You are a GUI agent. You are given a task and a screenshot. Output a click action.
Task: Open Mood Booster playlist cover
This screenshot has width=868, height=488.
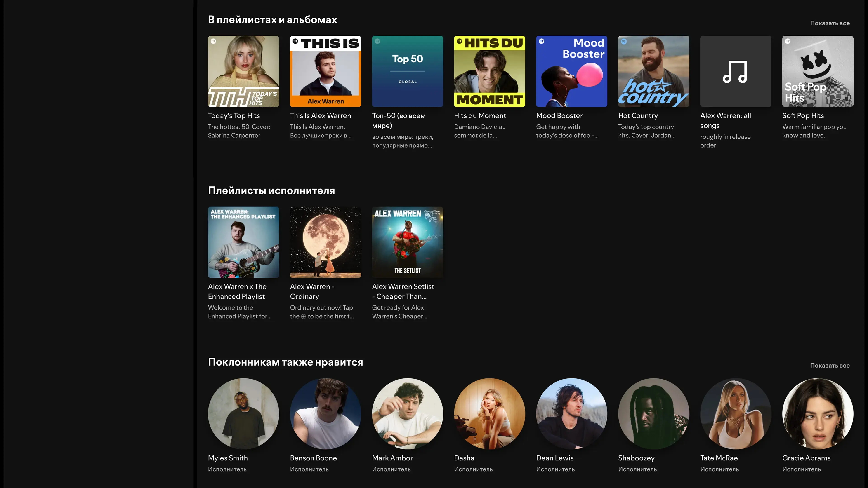click(571, 71)
